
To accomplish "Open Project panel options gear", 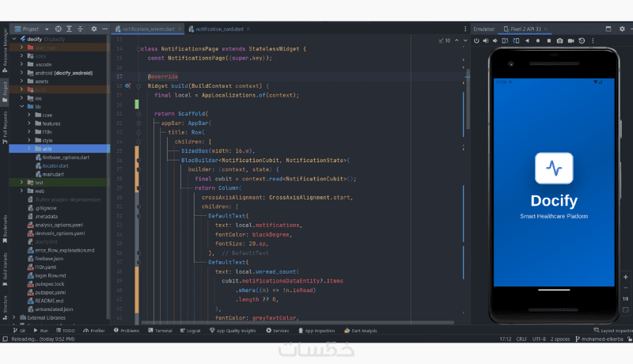I will click(94, 29).
